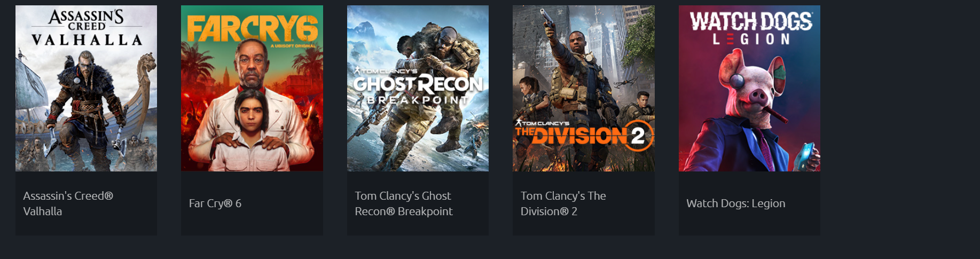Open the Watch Dogs Legion cover art
This screenshot has width=980, height=259.
coord(749,88)
